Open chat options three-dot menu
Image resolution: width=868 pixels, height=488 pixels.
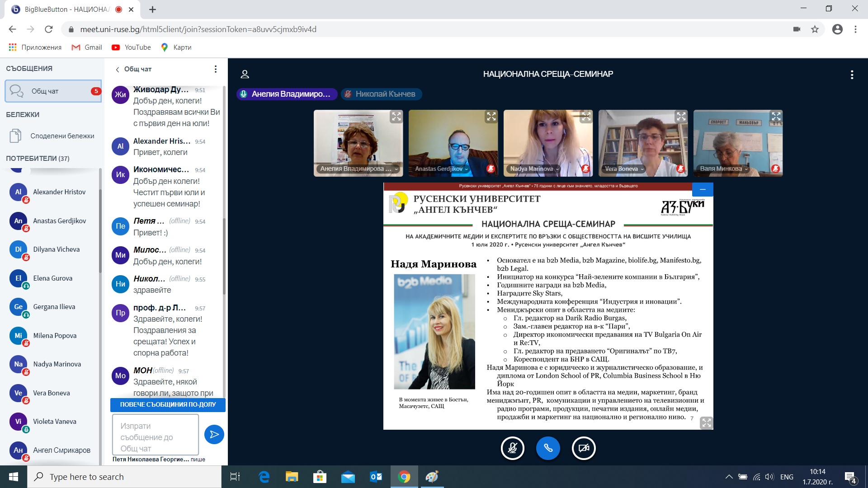[216, 69]
